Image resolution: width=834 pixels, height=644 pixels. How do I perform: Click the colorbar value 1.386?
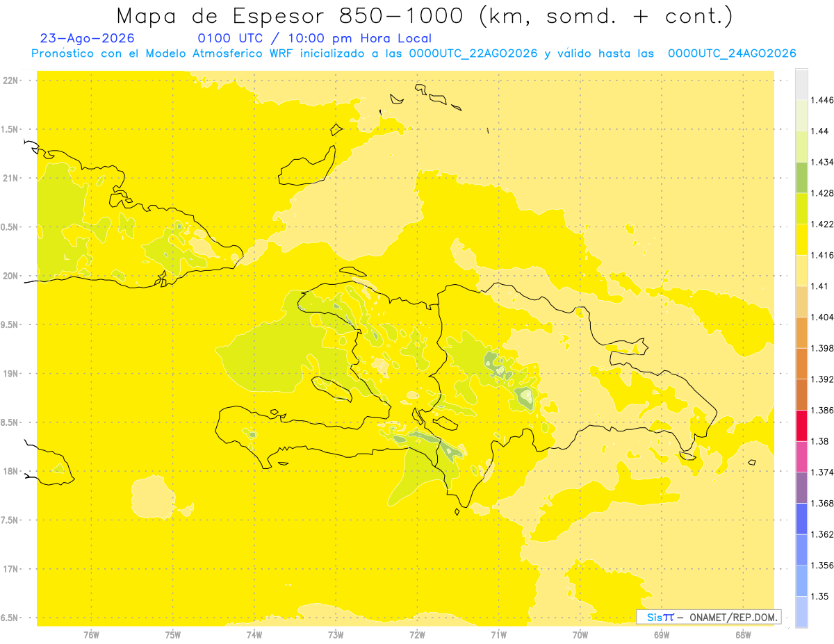pos(822,410)
